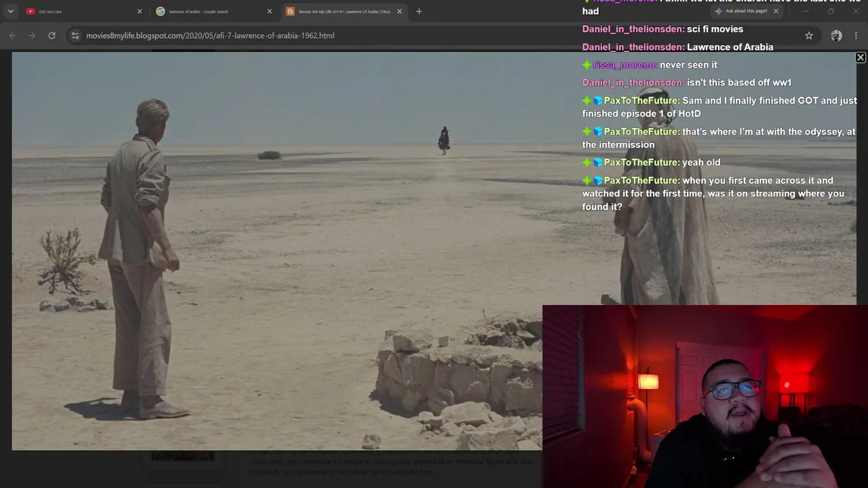Click the chat message starting "when you first came across it"
868x488 pixels.
pos(713,194)
